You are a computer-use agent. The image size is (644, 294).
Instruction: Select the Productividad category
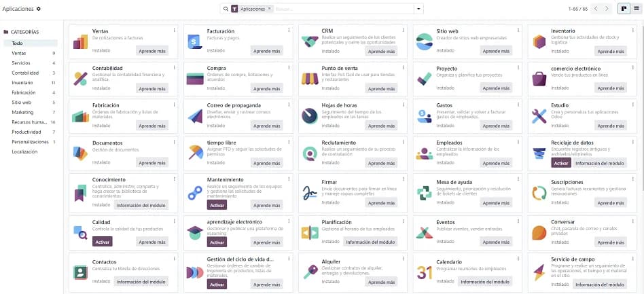[x=31, y=132]
